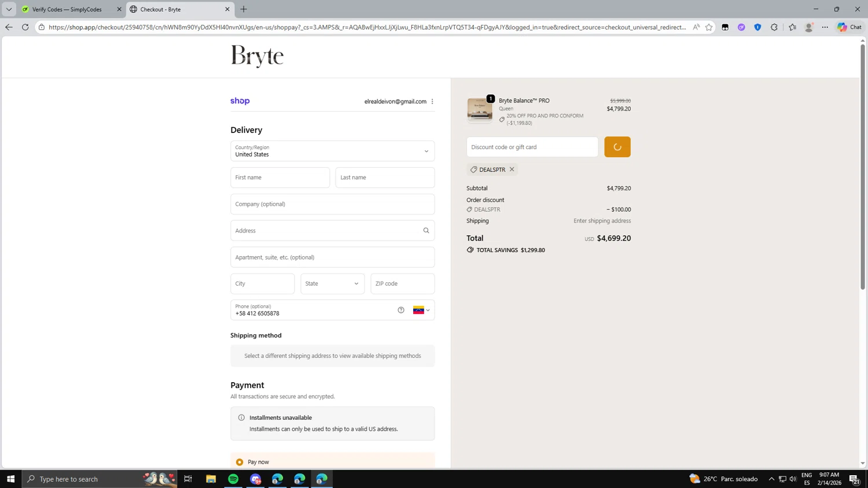Reload the checkout page

[25, 27]
